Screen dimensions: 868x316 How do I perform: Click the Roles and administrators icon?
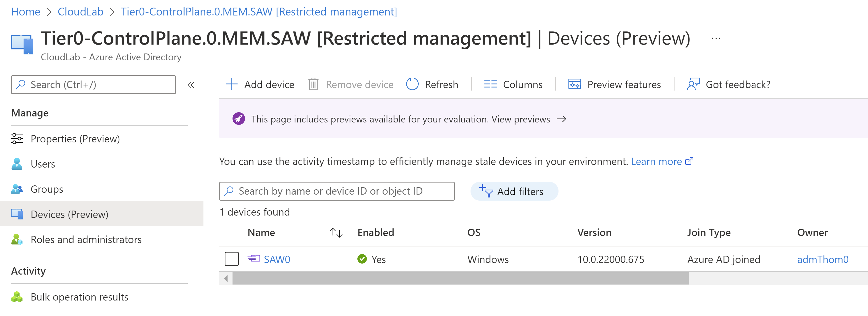(x=17, y=239)
